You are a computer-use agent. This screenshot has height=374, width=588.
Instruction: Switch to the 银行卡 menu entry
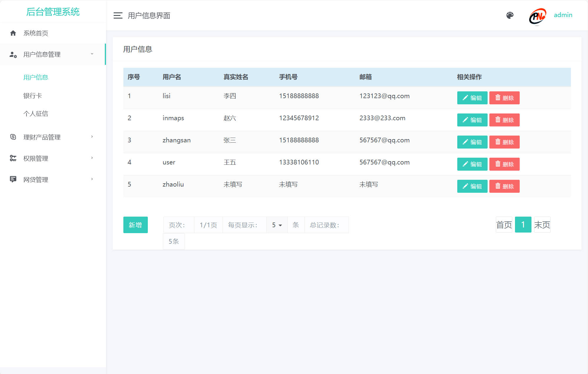32,95
